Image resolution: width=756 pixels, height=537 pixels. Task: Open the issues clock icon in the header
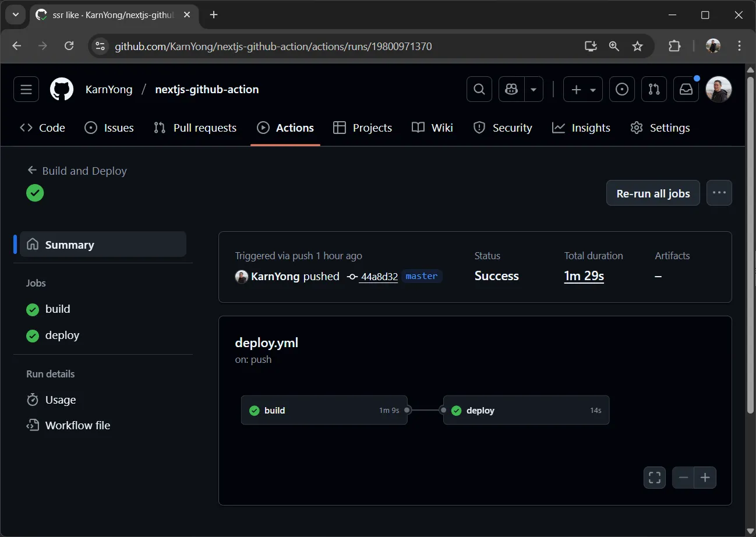(621, 89)
